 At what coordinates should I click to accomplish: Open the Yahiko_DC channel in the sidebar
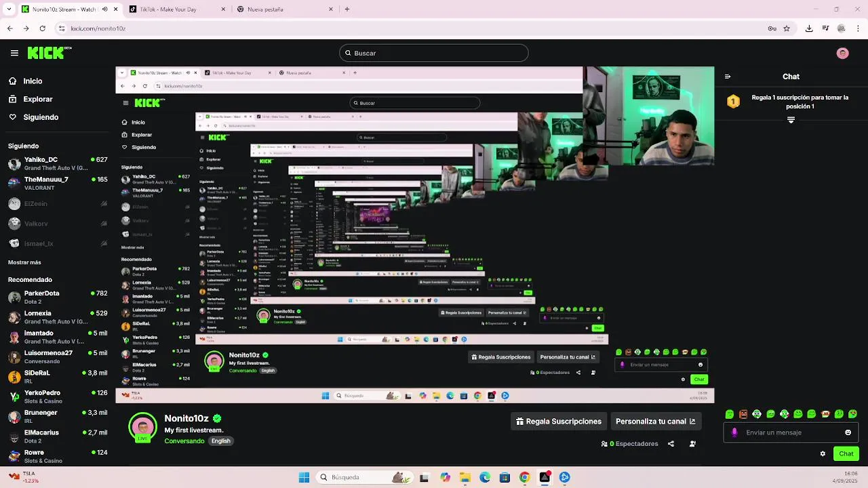(58, 163)
